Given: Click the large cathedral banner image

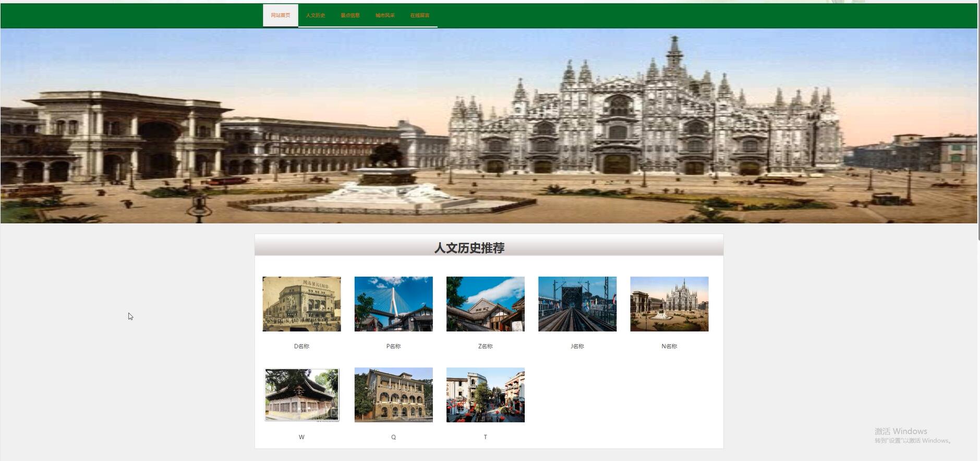Looking at the screenshot, I should pos(489,126).
